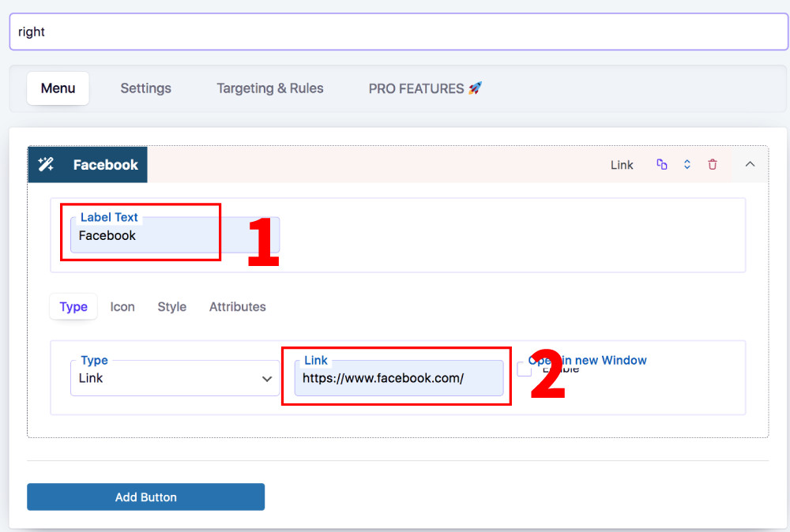The width and height of the screenshot is (790, 532).
Task: Click the 'Link' type text in header
Action: click(622, 165)
